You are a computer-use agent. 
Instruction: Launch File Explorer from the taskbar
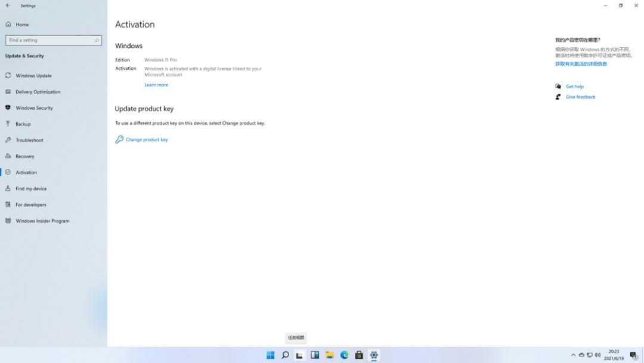pos(329,355)
